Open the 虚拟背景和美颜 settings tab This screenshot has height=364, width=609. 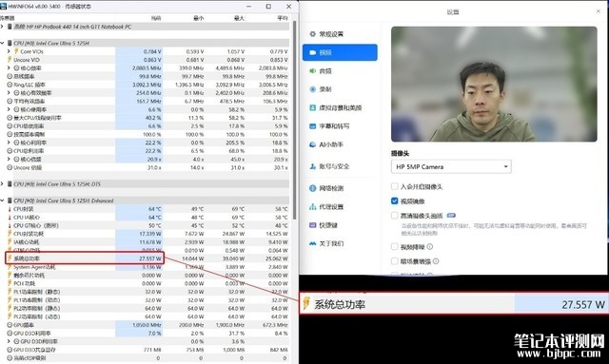(340, 108)
